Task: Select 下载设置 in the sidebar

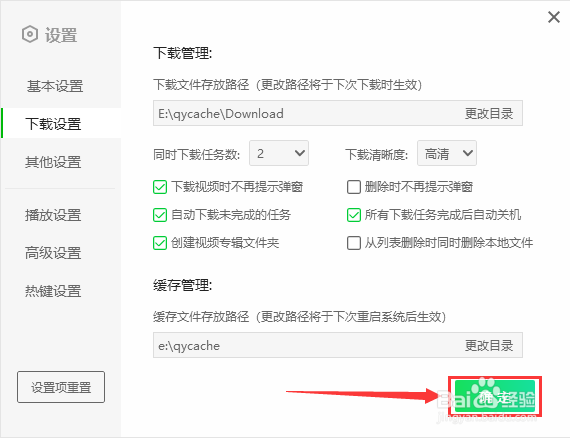Action: 53,124
